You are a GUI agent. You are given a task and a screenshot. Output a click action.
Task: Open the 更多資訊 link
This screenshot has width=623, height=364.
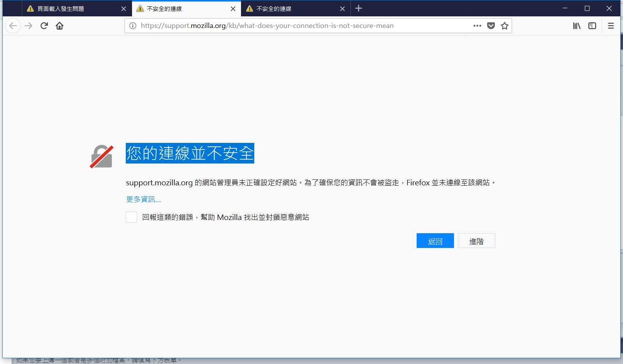(x=143, y=199)
